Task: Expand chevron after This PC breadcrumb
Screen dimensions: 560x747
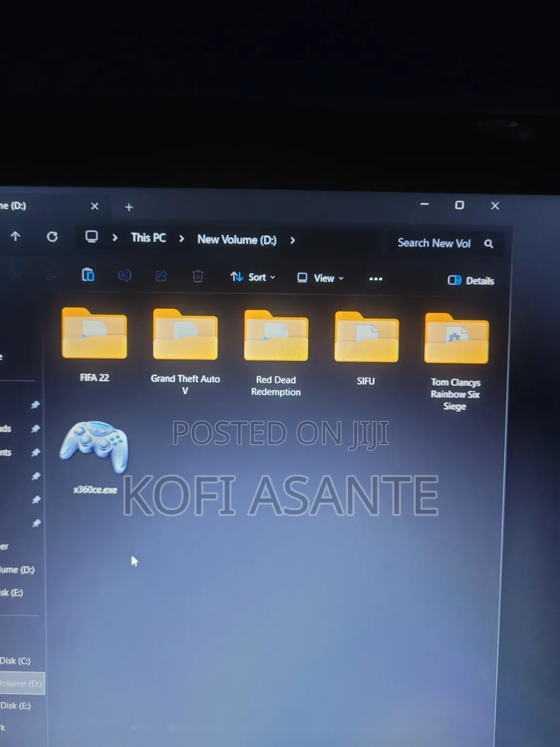Action: tap(182, 239)
